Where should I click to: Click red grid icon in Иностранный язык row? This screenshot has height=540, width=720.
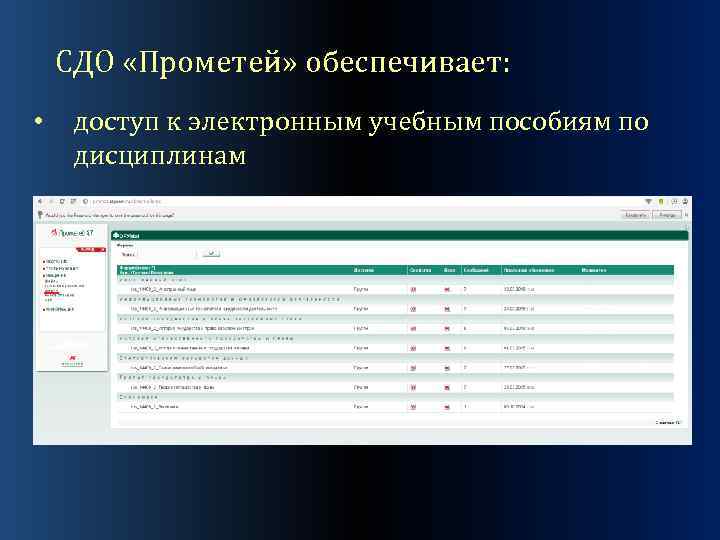coord(413,290)
